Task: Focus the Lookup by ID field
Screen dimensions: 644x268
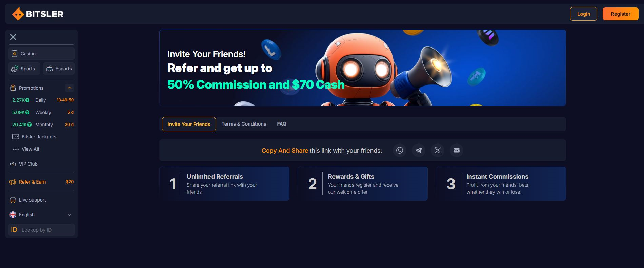Action: (x=41, y=230)
